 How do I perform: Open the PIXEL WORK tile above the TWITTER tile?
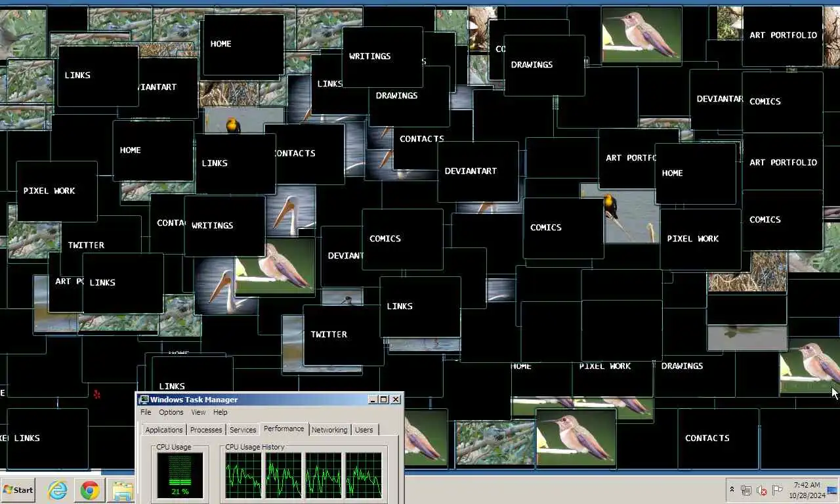pyautogui.click(x=56, y=191)
